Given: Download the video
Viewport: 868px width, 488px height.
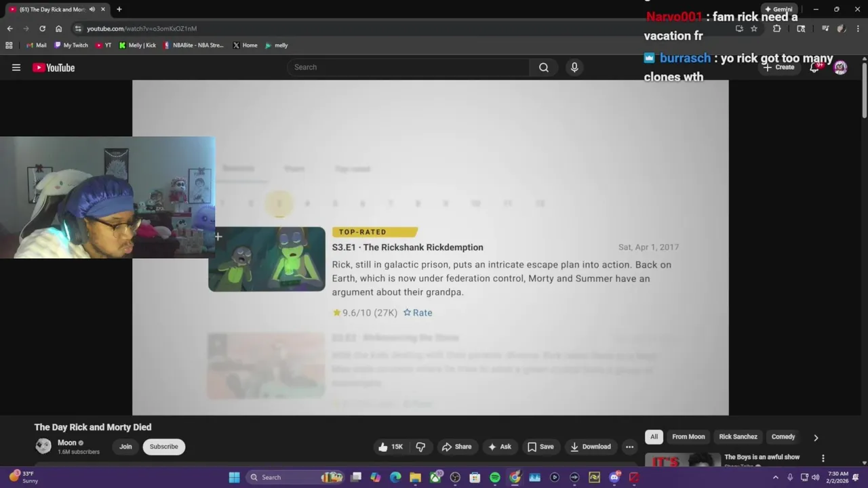Looking at the screenshot, I should tap(591, 447).
